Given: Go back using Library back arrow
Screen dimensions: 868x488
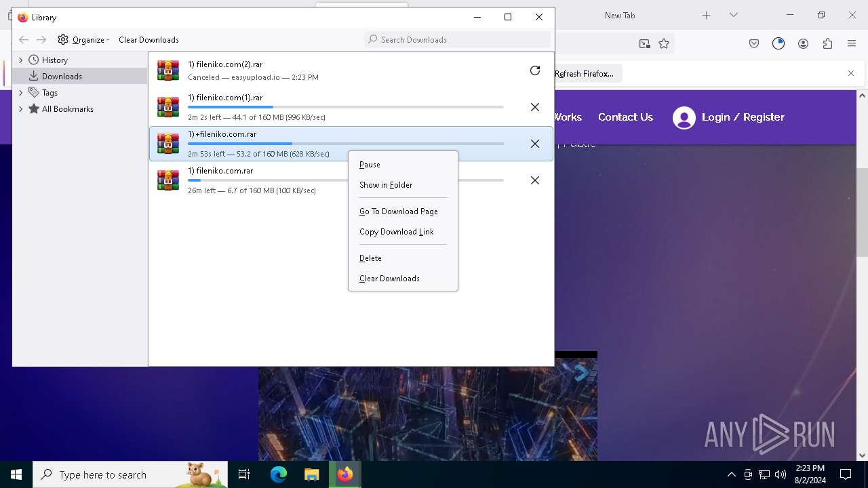Looking at the screenshot, I should pyautogui.click(x=24, y=40).
